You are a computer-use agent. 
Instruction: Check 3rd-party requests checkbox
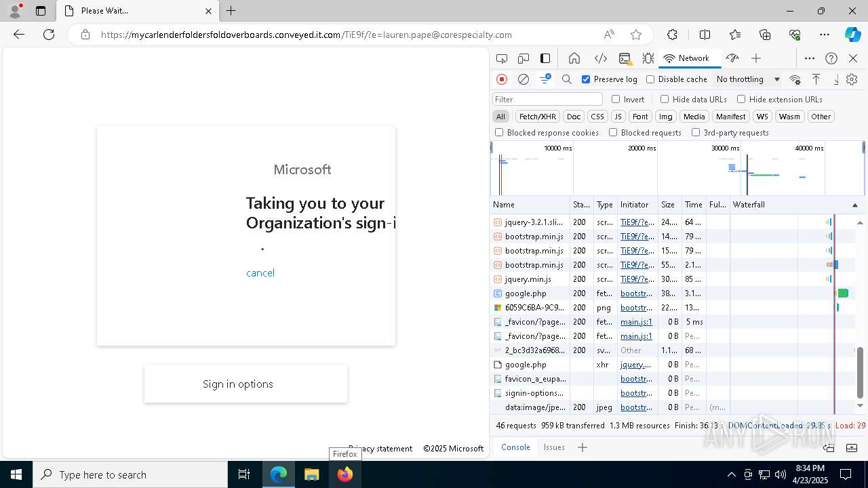(696, 132)
